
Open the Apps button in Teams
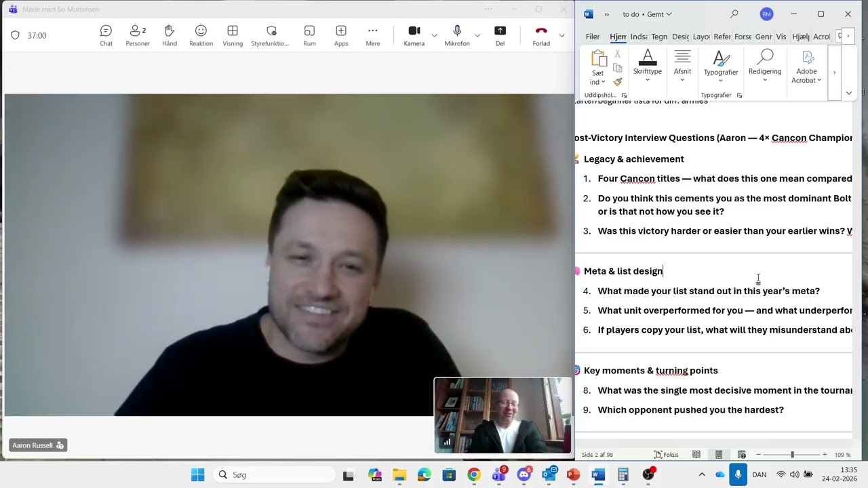point(341,35)
